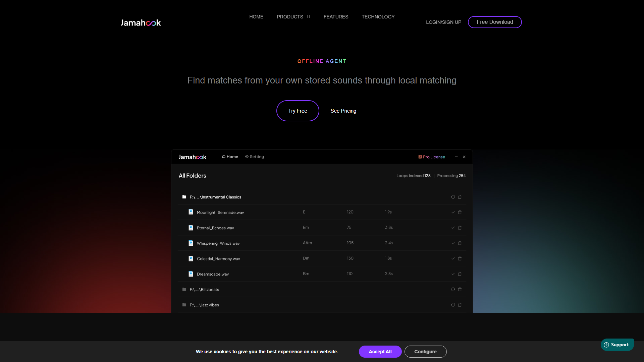Click the Dreamscape.wav file icon
The width and height of the screenshot is (644, 362).
point(191,274)
